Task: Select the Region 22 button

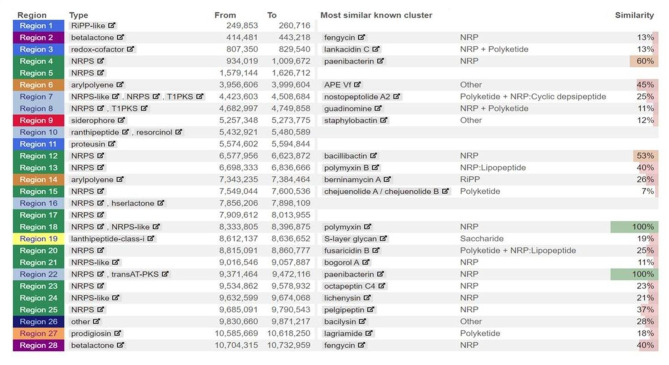Action: 38,274
